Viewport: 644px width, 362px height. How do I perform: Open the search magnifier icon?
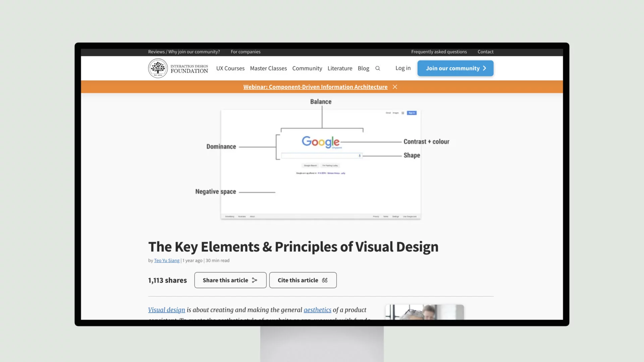click(378, 68)
